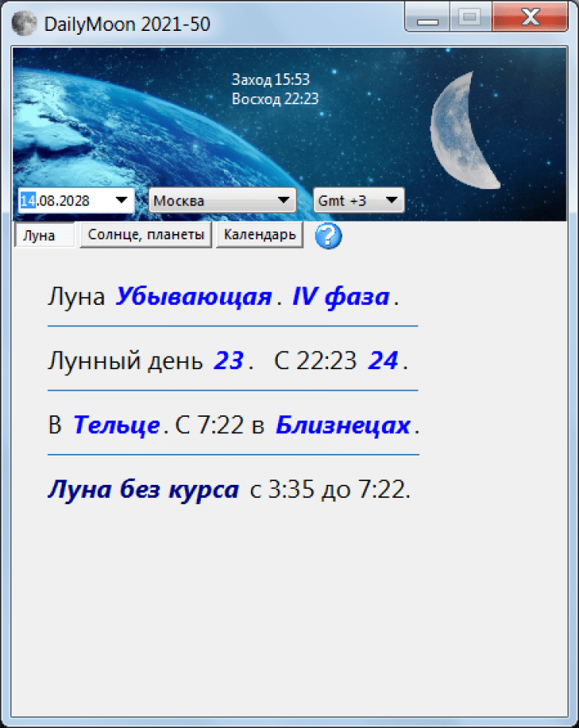579x728 pixels.
Task: Click the Луна без курса link
Action: [144, 489]
